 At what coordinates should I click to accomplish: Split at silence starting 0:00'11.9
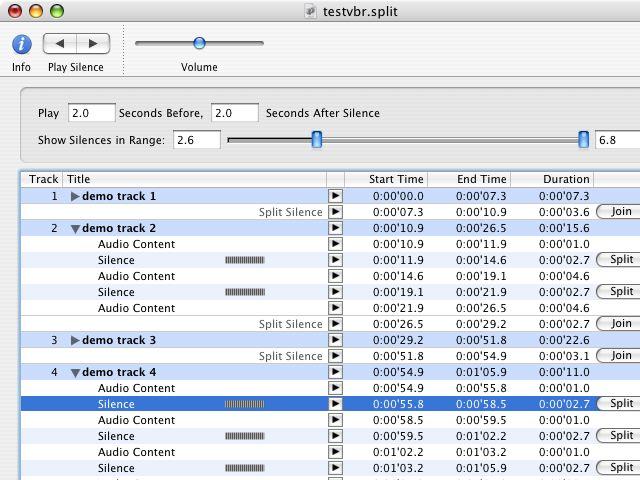coord(620,260)
